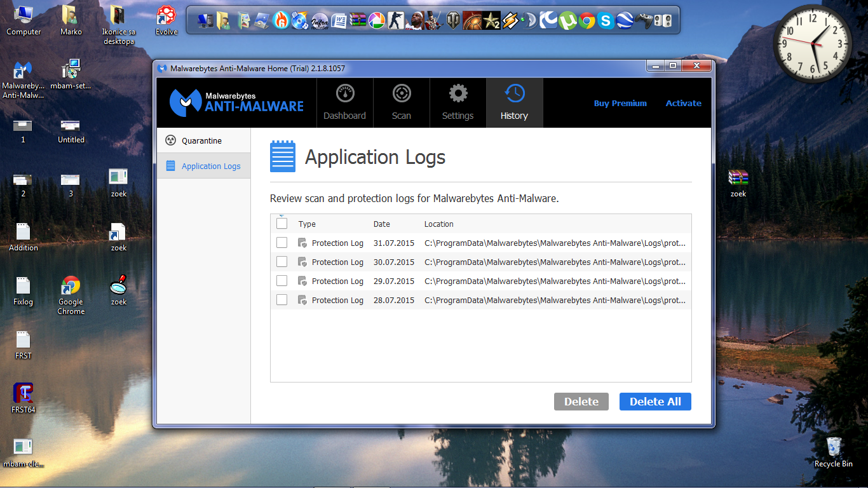Click the Delete All button
Viewport: 868px width, 488px height.
pos(654,402)
